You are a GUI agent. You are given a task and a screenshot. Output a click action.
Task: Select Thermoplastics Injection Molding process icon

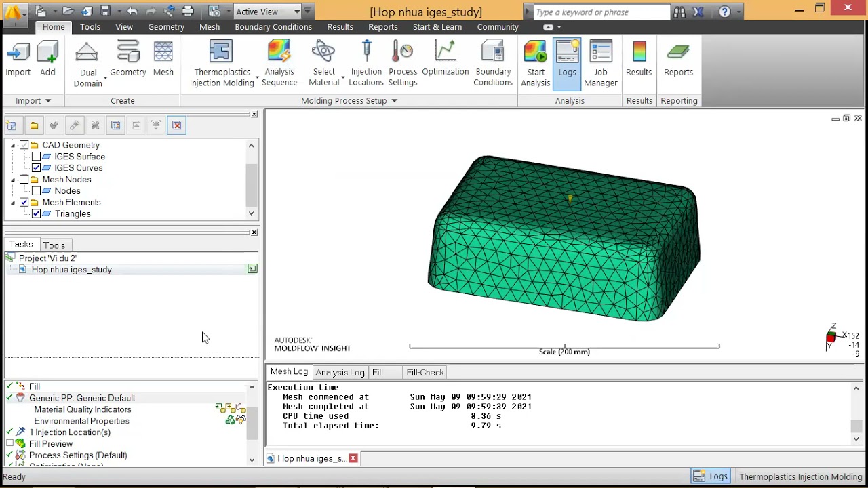pyautogui.click(x=221, y=52)
